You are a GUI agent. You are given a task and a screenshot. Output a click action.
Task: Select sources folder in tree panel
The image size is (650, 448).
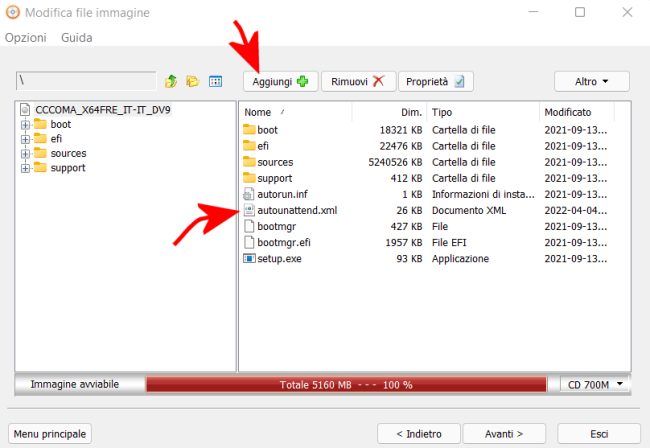click(x=68, y=153)
